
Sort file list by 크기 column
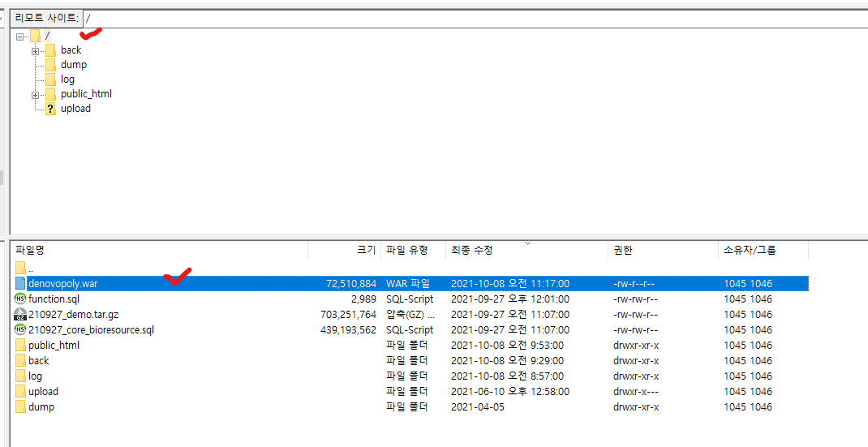tap(344, 251)
